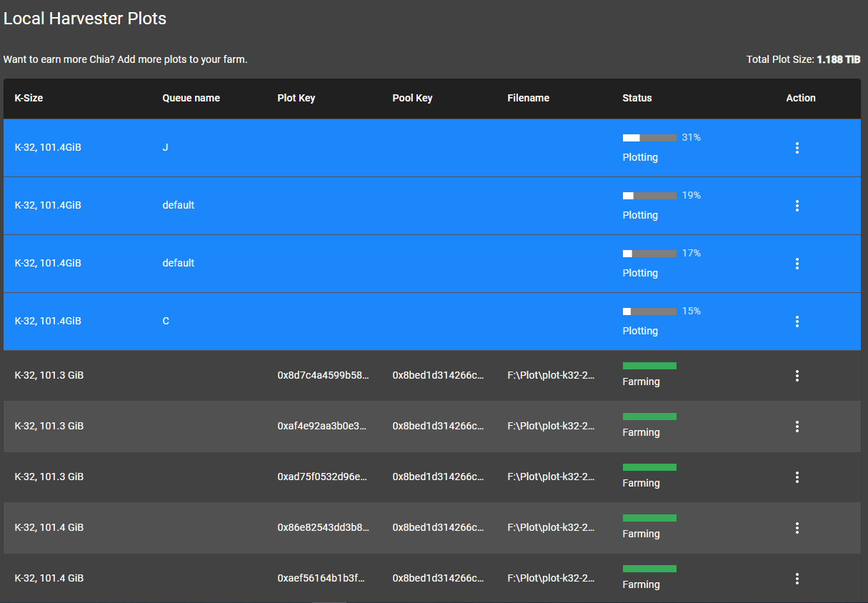Select the Plotting status of the J queue row

(640, 157)
